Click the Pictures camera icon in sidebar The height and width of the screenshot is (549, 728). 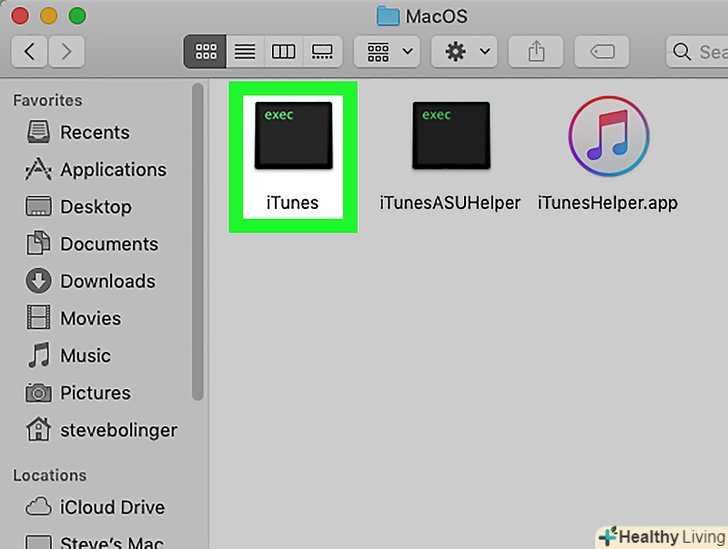pos(39,393)
